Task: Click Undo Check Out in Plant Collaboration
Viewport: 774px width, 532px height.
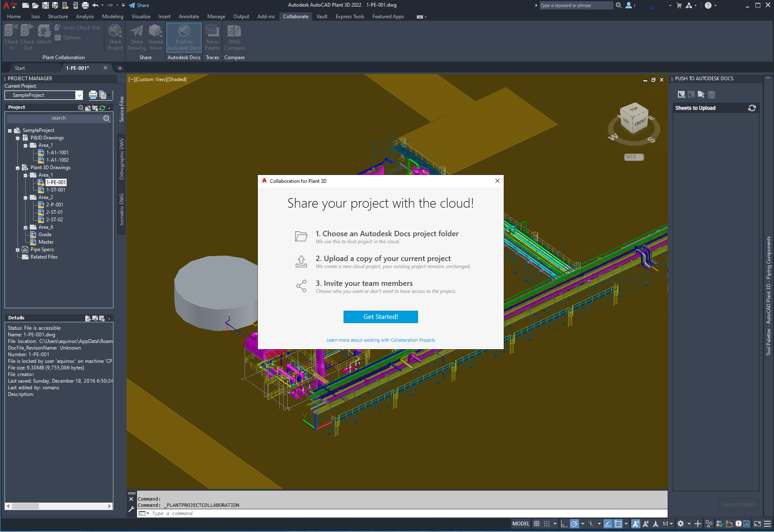Action: tap(77, 28)
